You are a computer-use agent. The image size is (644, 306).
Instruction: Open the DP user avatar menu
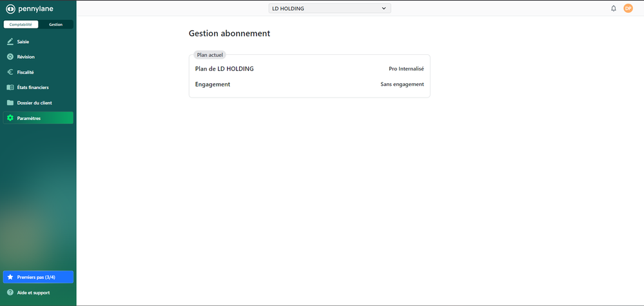click(628, 8)
